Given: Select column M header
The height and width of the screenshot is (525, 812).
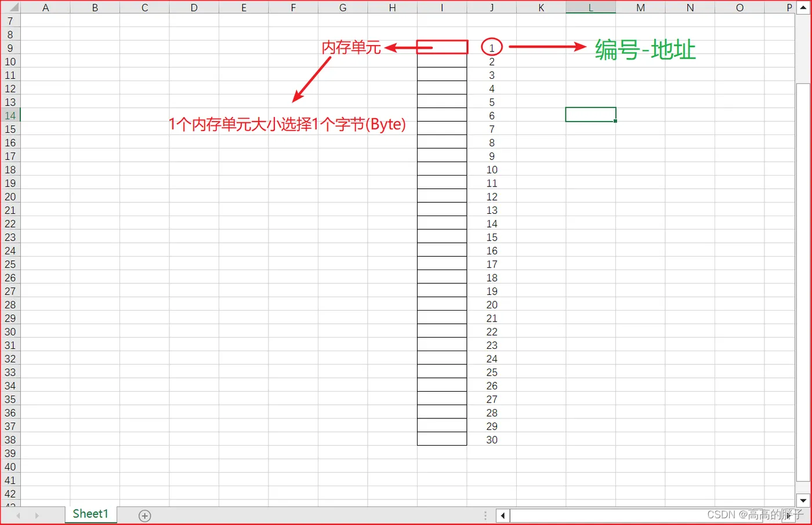Looking at the screenshot, I should (640, 8).
